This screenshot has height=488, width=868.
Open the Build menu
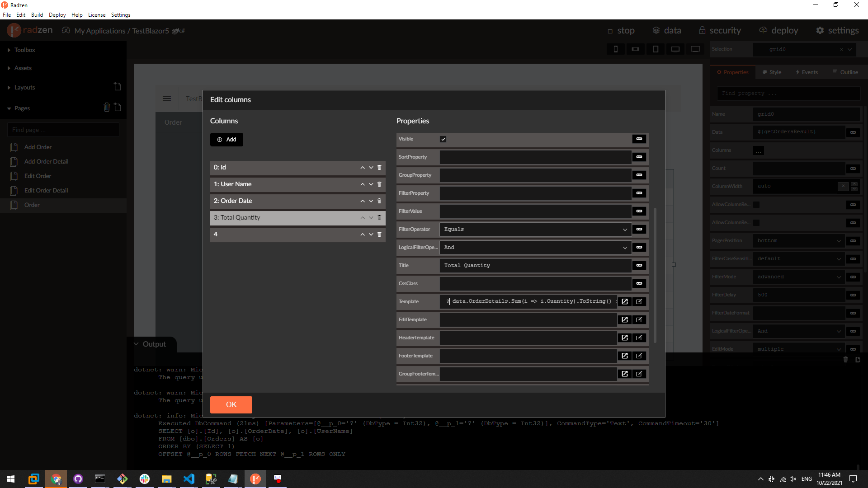coord(37,15)
